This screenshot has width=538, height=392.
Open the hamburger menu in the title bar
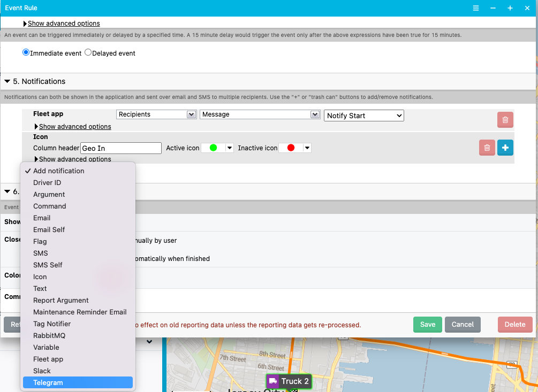pyautogui.click(x=476, y=8)
